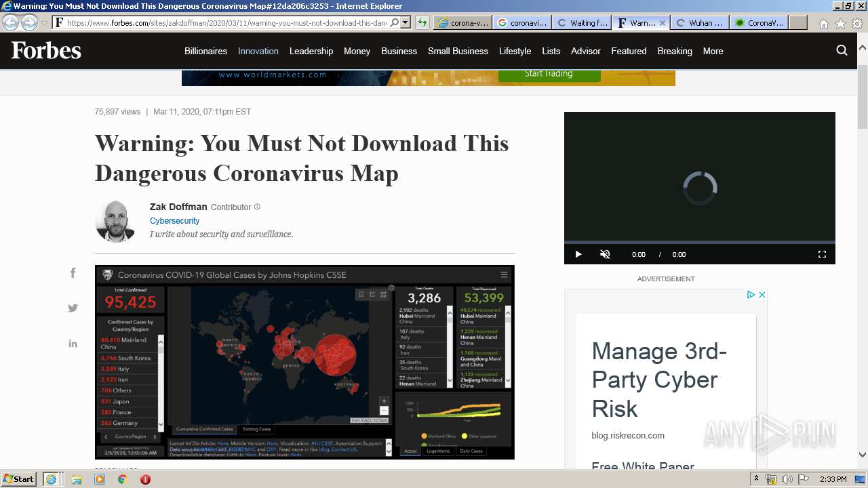This screenshot has width=868, height=488.
Task: Open the AdChoices arrow icon
Action: [x=751, y=295]
